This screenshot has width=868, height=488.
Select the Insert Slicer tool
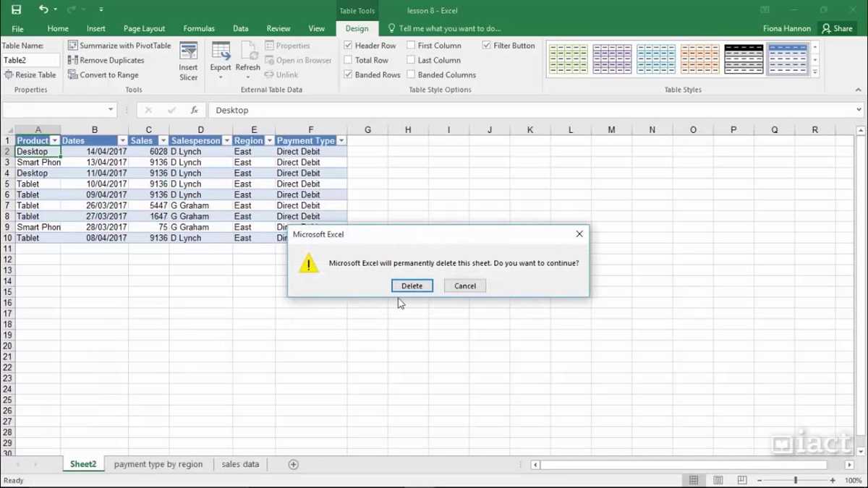pos(188,61)
